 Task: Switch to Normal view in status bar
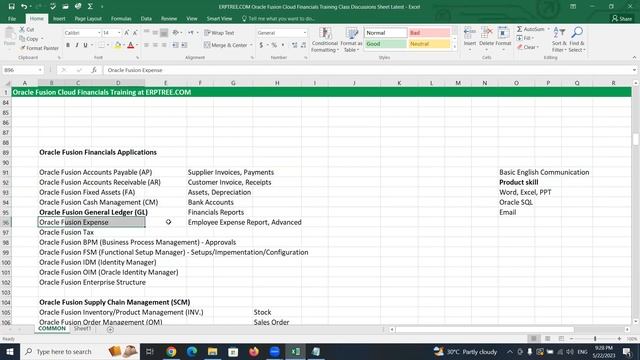533,339
